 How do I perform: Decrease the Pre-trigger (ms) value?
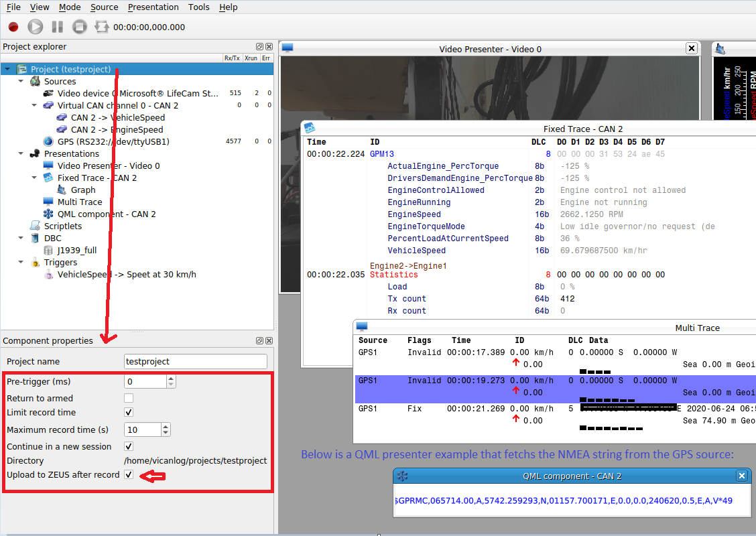point(171,385)
